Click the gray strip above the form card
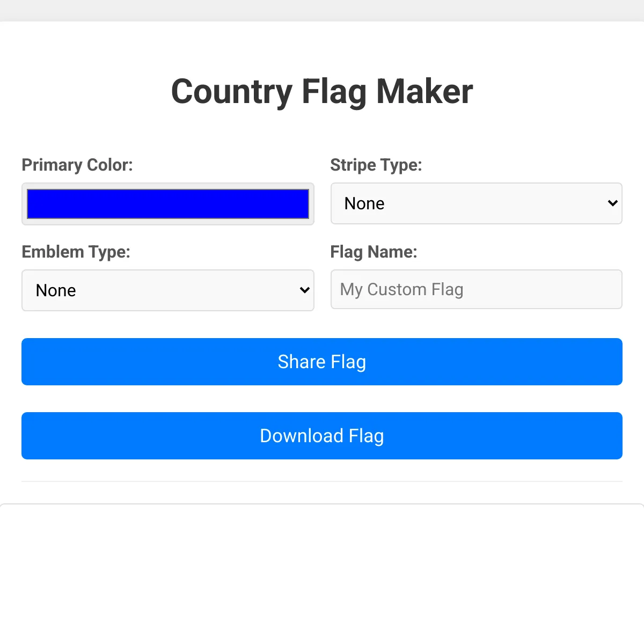Screen dimensions: 644x644 (x=322, y=10)
